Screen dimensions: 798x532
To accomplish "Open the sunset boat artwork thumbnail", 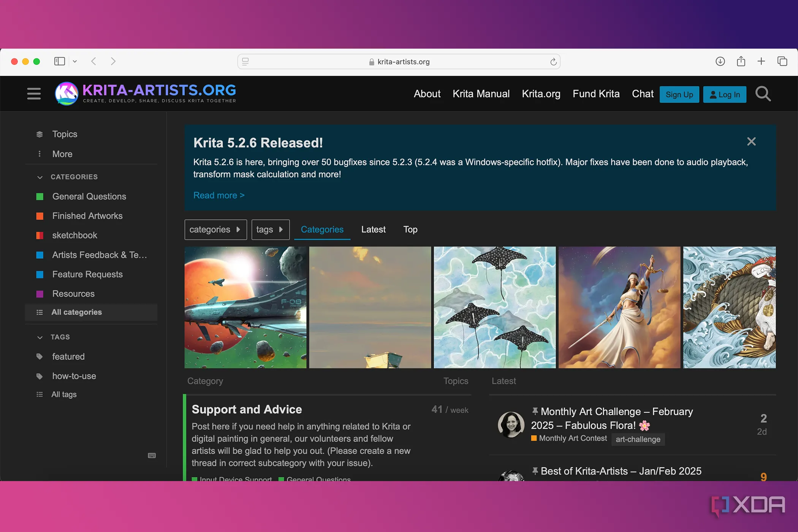I will point(370,307).
